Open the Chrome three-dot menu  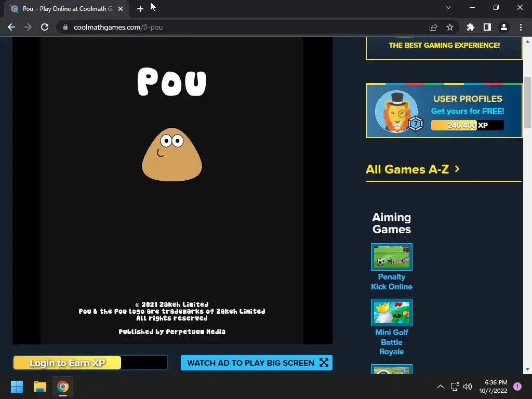(x=521, y=27)
